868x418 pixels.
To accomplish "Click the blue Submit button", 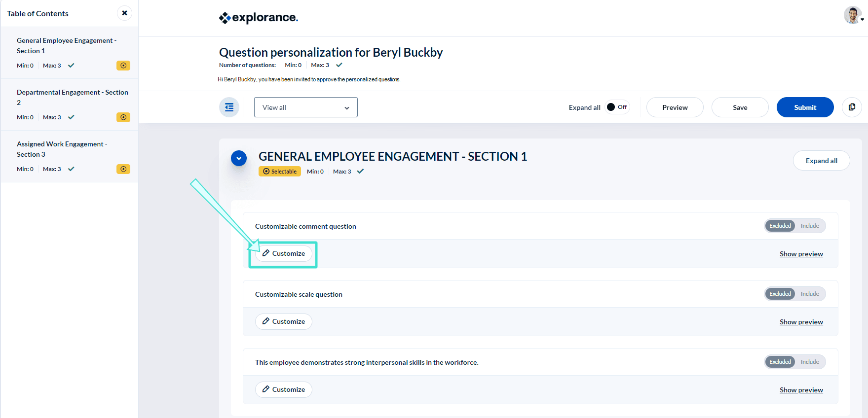I will click(805, 107).
